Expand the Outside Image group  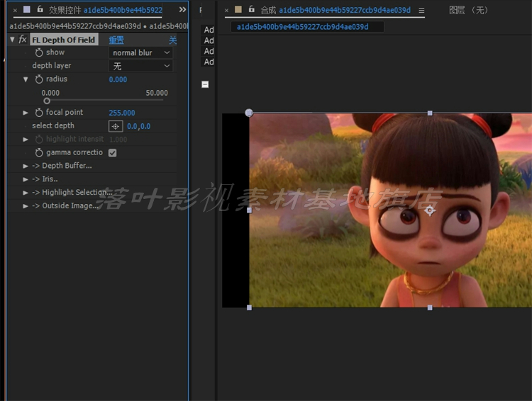click(26, 205)
